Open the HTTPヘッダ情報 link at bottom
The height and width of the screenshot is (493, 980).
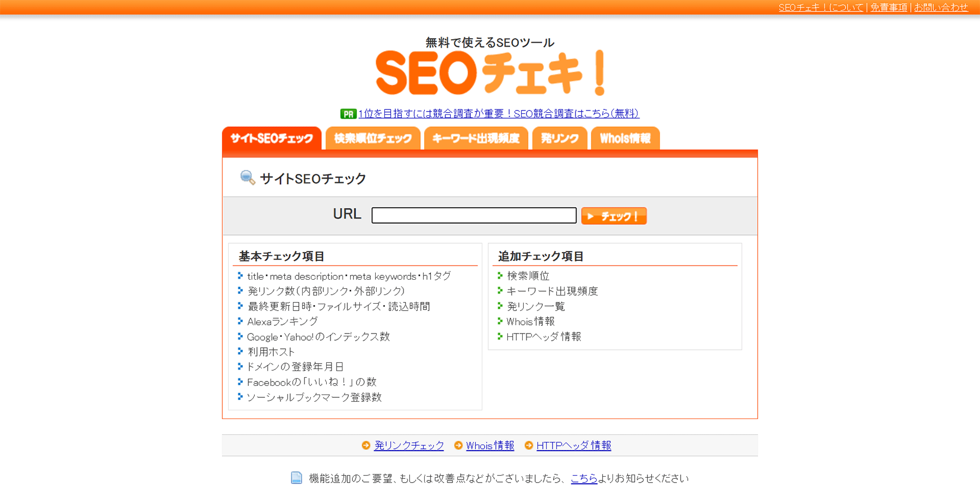(x=574, y=446)
